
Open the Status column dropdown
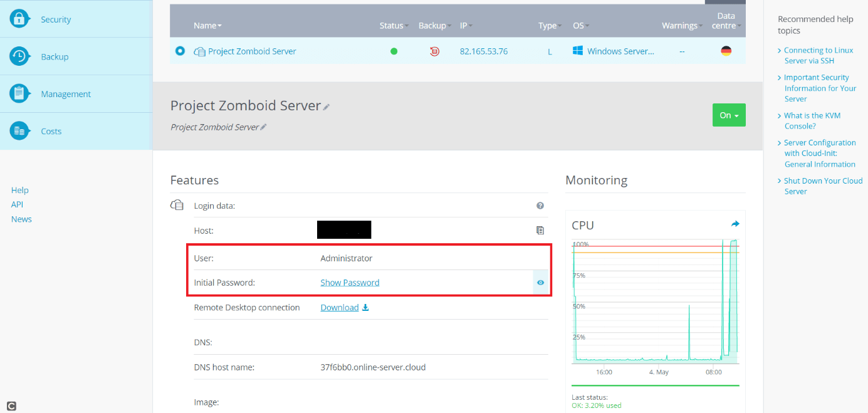(394, 26)
